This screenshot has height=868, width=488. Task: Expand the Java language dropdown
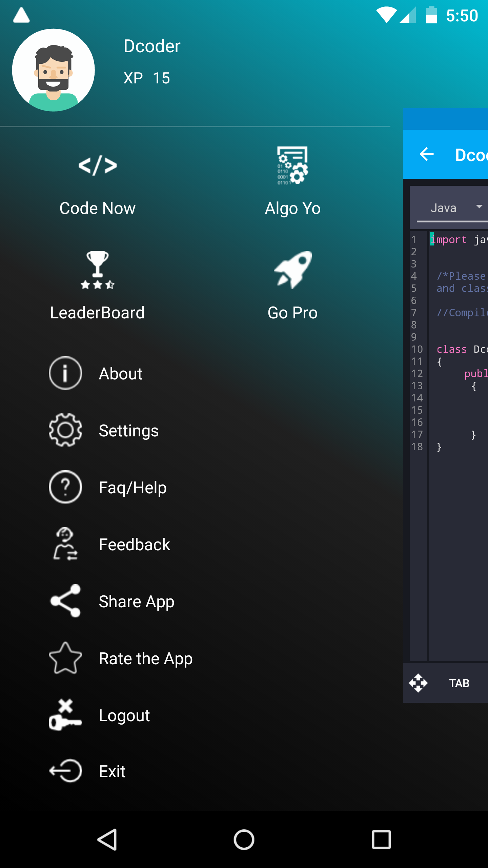[452, 208]
